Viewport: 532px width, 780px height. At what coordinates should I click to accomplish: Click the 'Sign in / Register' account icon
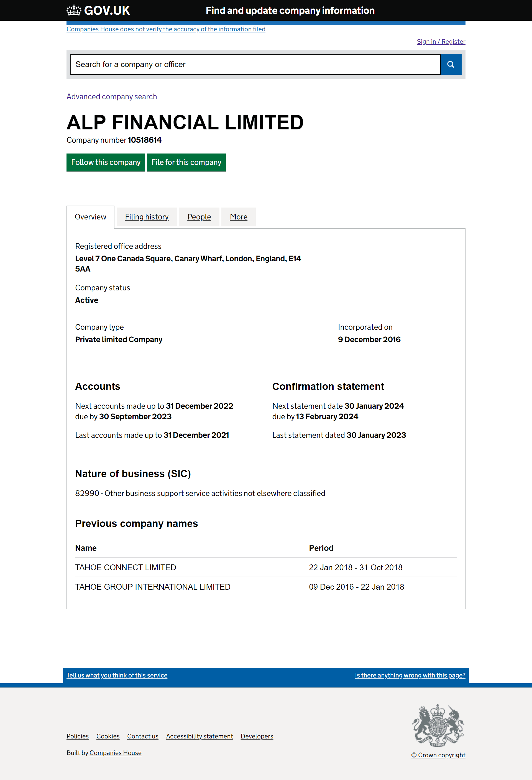pos(441,42)
